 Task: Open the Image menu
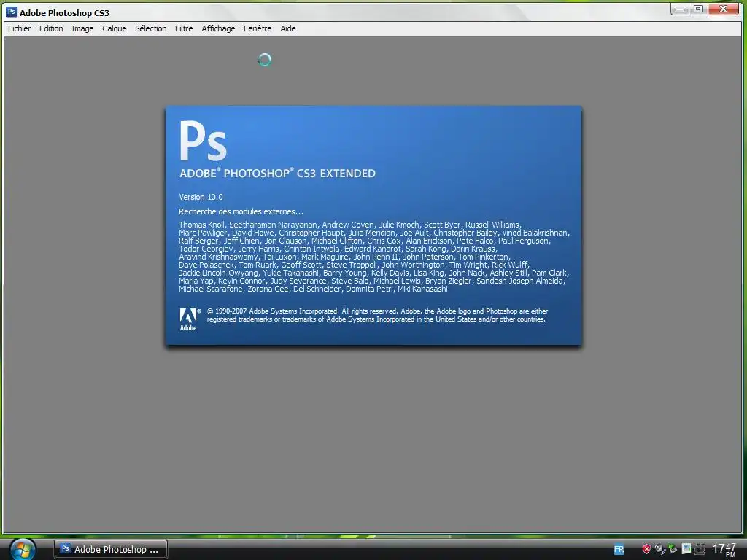pyautogui.click(x=82, y=28)
